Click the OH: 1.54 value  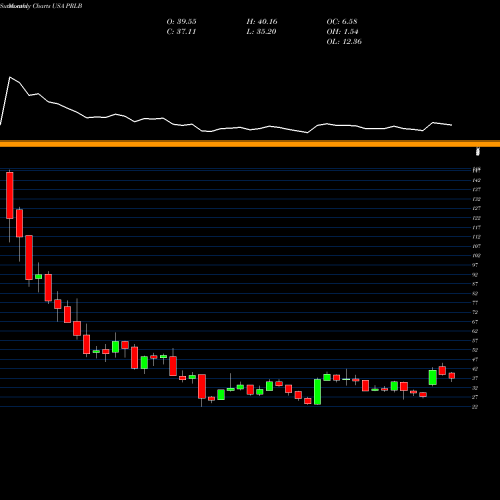click(342, 32)
